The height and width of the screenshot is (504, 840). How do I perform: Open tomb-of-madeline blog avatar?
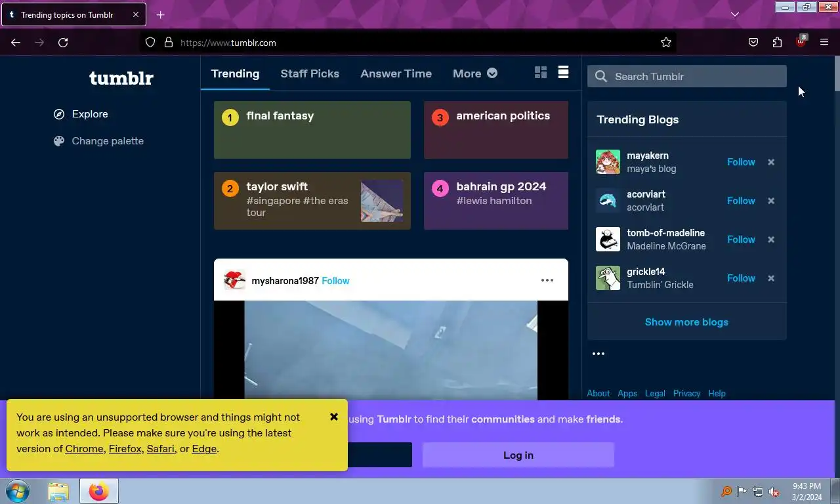[608, 240]
